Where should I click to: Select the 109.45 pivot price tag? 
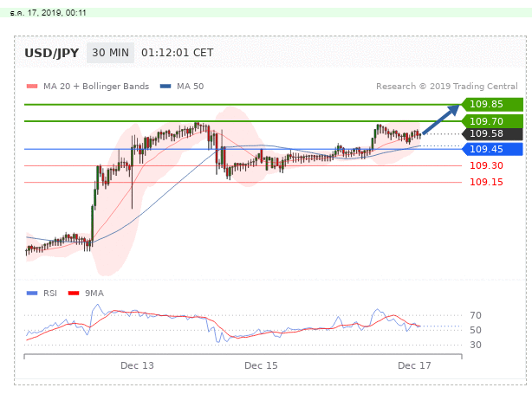coord(492,149)
